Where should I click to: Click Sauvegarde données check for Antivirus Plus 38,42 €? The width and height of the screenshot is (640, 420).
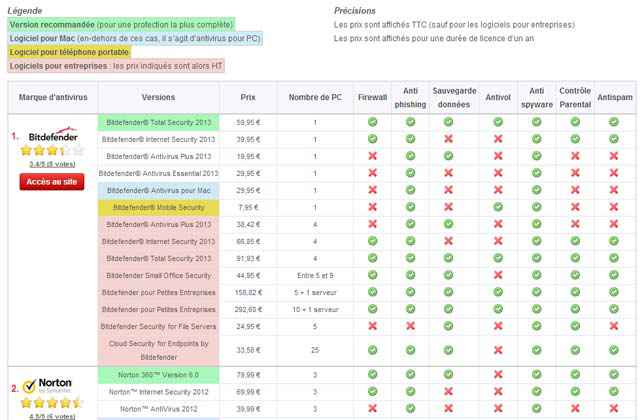[x=449, y=224]
